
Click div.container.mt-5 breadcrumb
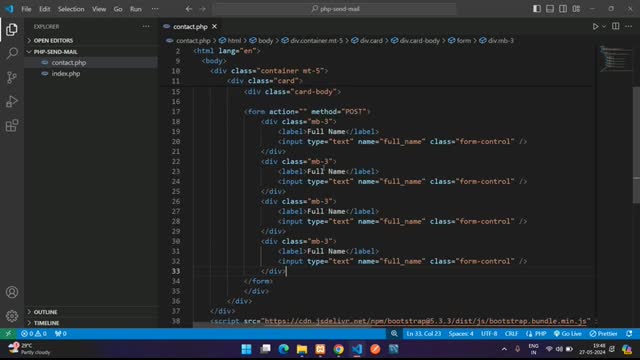coord(317,40)
